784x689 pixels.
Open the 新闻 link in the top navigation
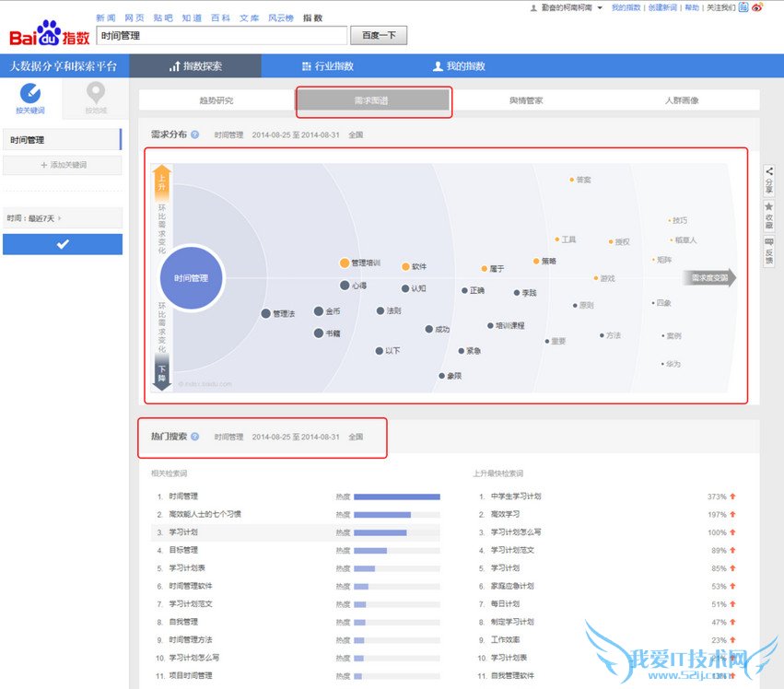106,18
